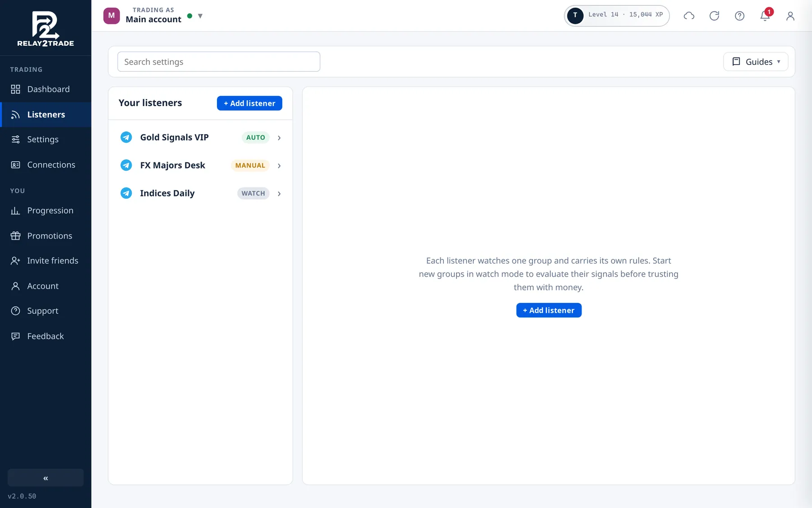Click the Settings sliders icon
The width and height of the screenshot is (812, 508).
coord(15,140)
